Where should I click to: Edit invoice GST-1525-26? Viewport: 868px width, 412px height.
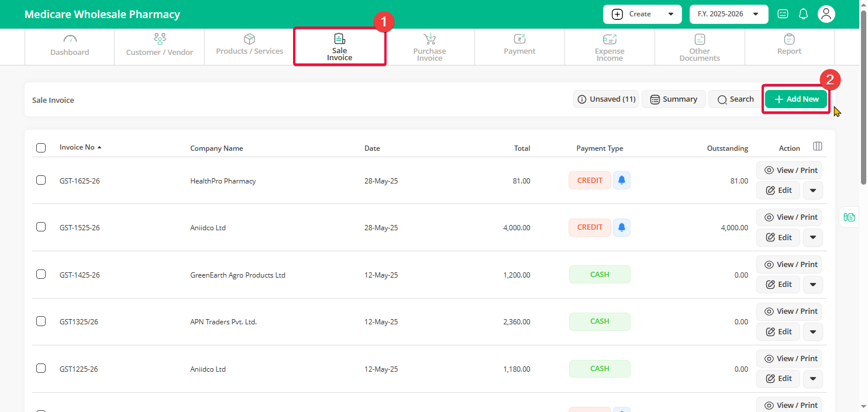pos(778,237)
